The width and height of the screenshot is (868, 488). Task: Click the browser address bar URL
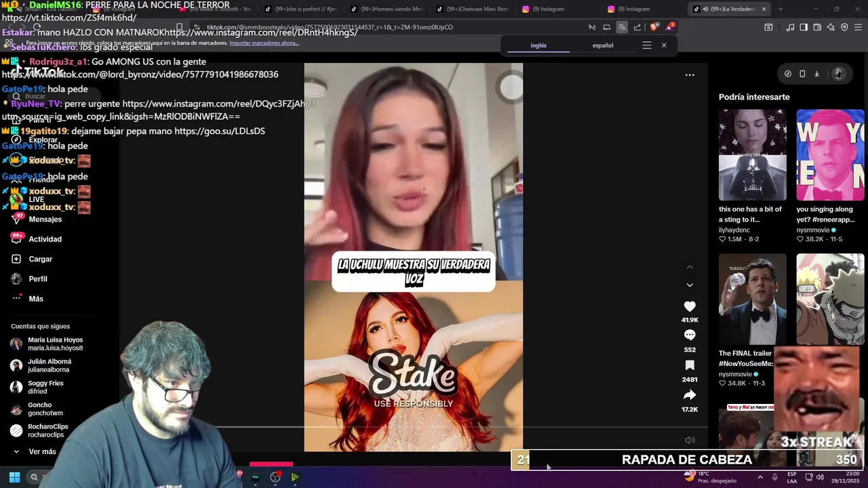click(330, 27)
